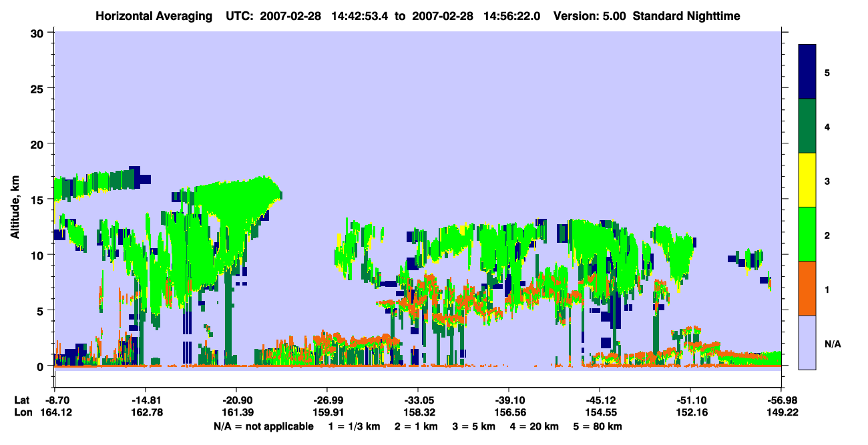Click latitude value -39.10
Image resolution: width=868 pixels, height=445 pixels.
click(508, 400)
